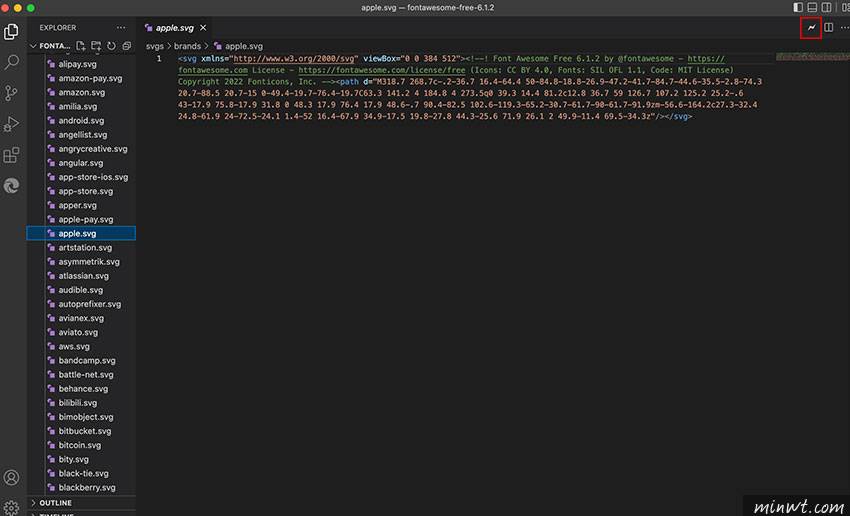Open the Extensions view
The height and width of the screenshot is (516, 850).
[12, 155]
